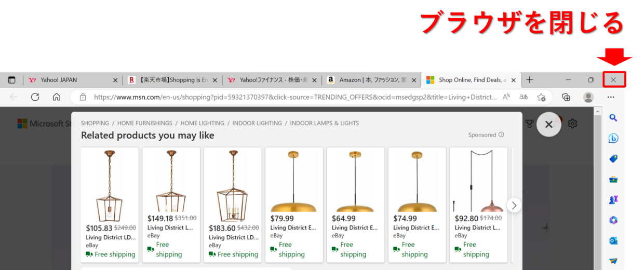Screen dimensions: 644x270
Task: Open Collections icon in the toolbar
Action: click(566, 97)
